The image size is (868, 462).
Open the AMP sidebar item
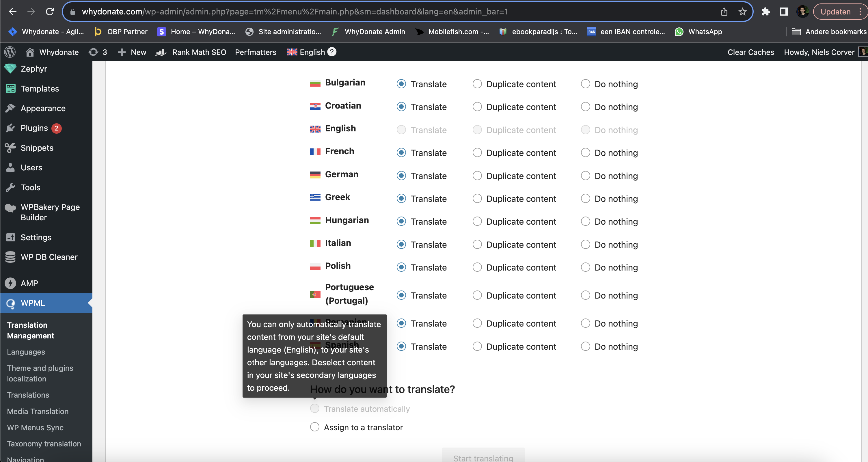(46, 283)
